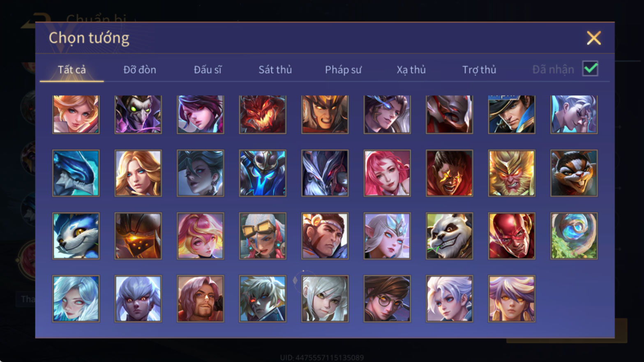Open the Đấu sĩ tab

[x=208, y=70]
